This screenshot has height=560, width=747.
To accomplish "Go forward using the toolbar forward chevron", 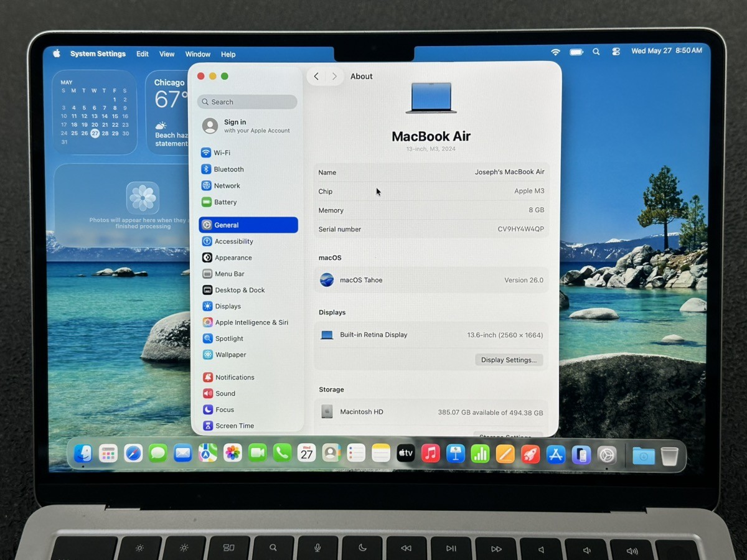I will click(x=334, y=77).
